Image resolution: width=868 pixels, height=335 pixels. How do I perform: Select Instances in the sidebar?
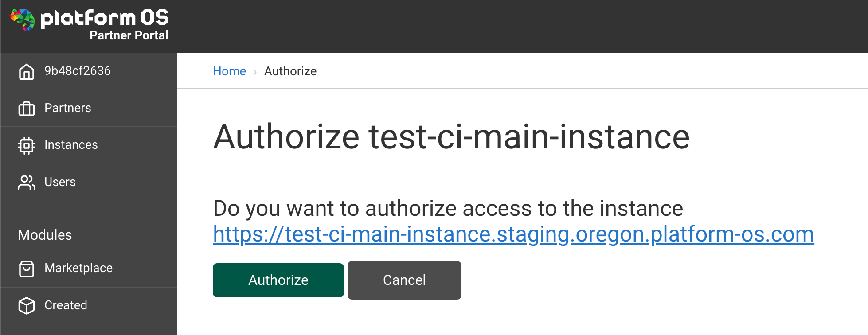[x=71, y=145]
